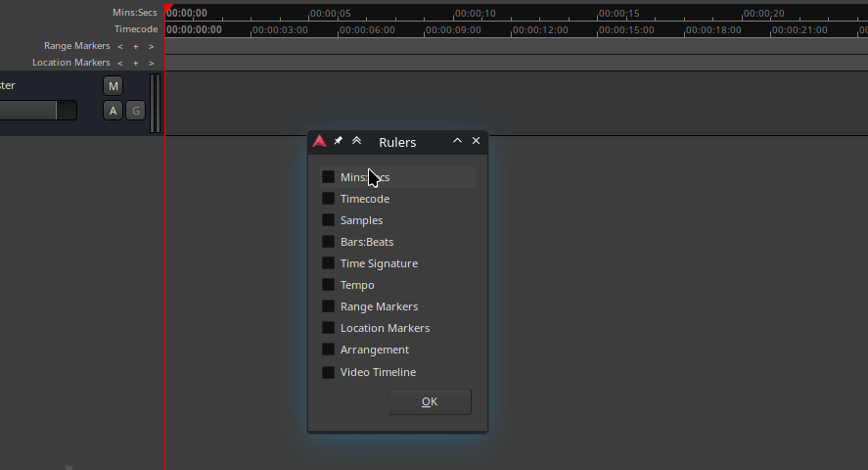Screen dimensions: 868x470
Task: Tick the Bars:Beats ruler checkbox
Action: click(329, 242)
